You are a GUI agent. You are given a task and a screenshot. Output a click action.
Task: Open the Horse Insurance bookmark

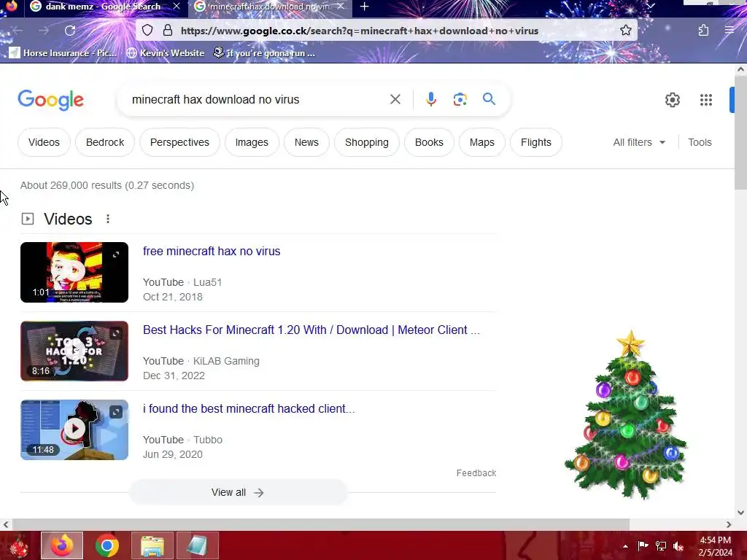tap(63, 52)
